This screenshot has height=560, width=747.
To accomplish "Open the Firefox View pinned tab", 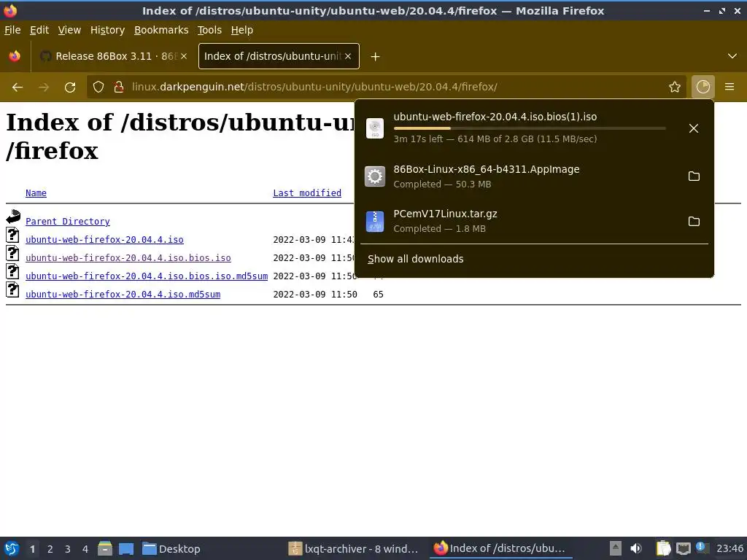I will click(x=15, y=56).
